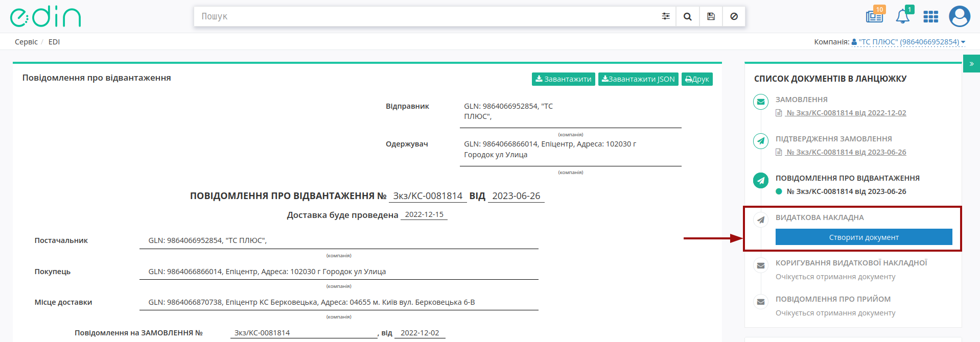Open order link dated 2022-12-02
The height and width of the screenshot is (342, 980).
coord(846,113)
